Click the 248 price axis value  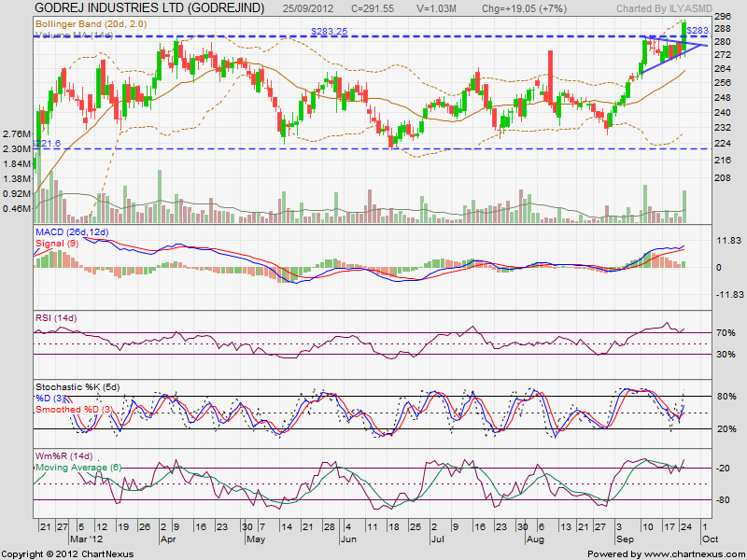[x=725, y=98]
